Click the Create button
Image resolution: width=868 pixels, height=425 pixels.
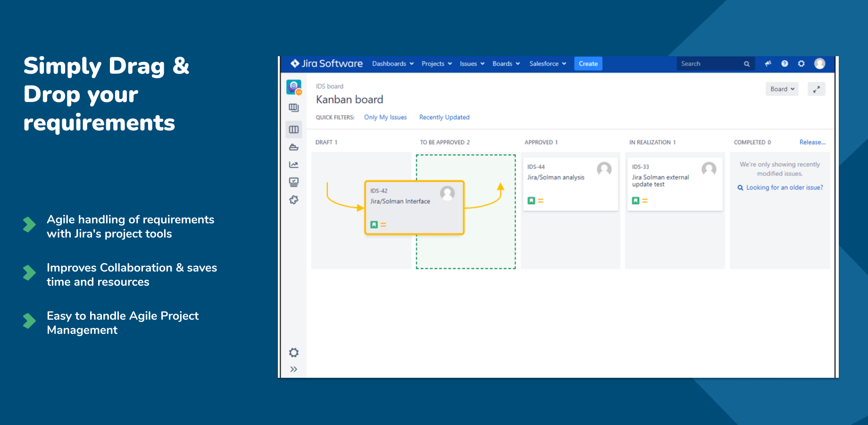[588, 64]
